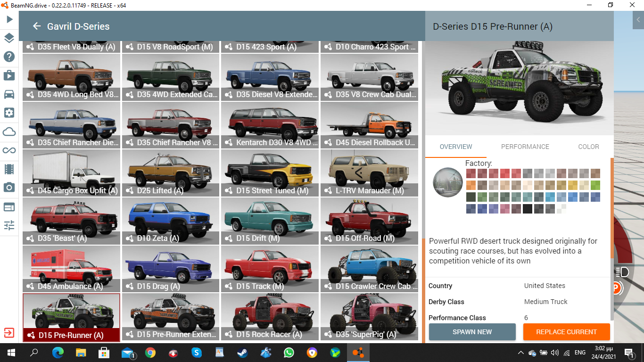Pick the white factory color swatch
Screen dimensions: 644x362
(561, 209)
